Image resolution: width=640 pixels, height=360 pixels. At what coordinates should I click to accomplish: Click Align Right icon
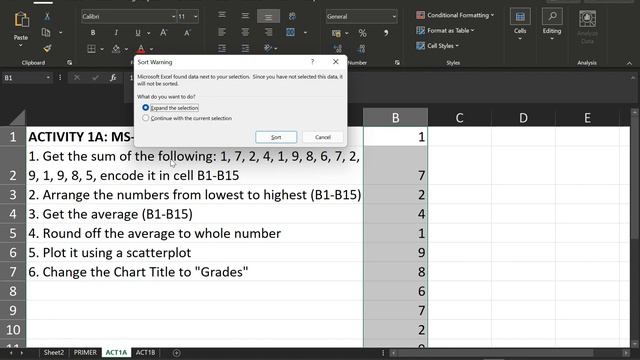point(268,32)
